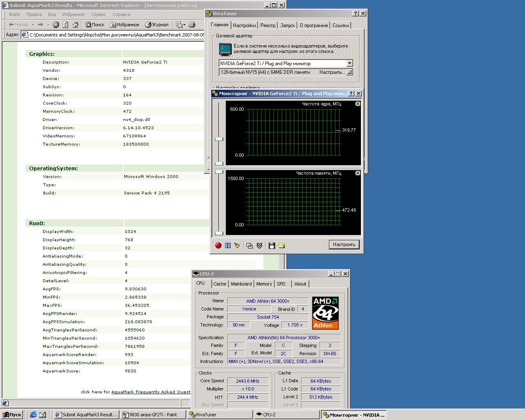Open the О программе tab in RivaTuner
This screenshot has width=525, height=420.
click(314, 25)
